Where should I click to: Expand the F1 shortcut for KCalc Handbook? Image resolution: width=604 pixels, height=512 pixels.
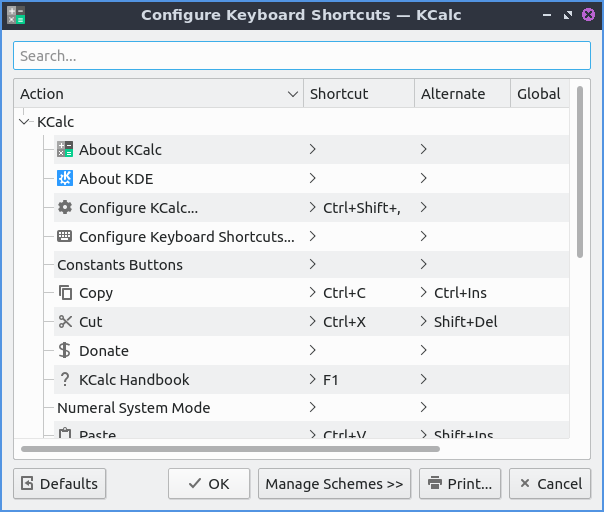coord(313,380)
